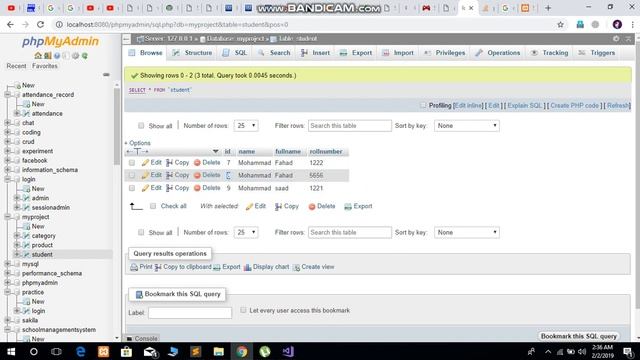Click the red Delete icon for row 1222
Image resolution: width=640 pixels, height=360 pixels.
click(197, 162)
